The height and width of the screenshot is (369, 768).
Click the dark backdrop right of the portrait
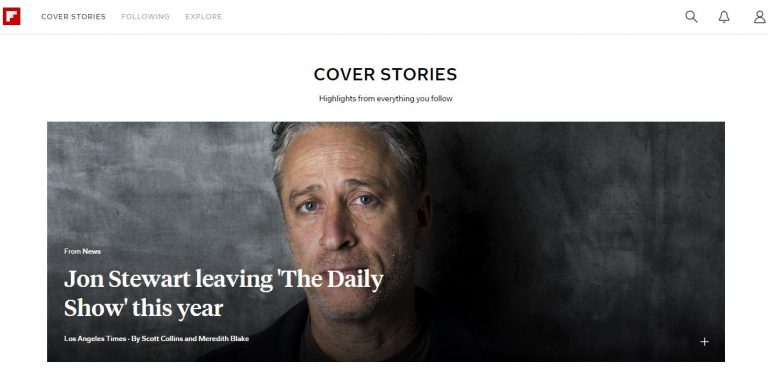pyautogui.click(x=588, y=221)
